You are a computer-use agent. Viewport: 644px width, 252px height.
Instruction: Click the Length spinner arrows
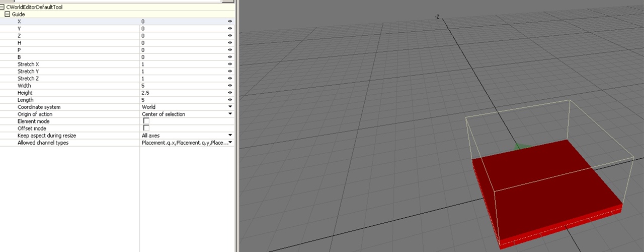(230, 100)
